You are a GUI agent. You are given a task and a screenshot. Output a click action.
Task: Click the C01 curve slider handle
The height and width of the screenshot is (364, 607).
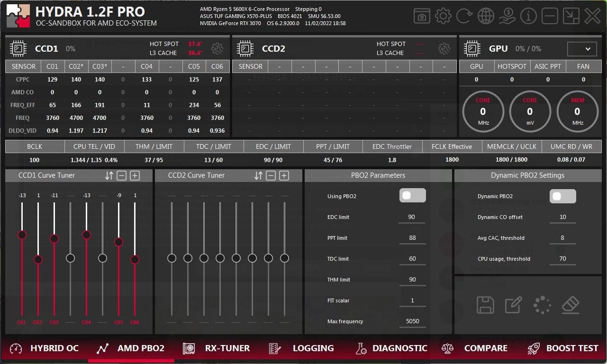click(x=22, y=235)
